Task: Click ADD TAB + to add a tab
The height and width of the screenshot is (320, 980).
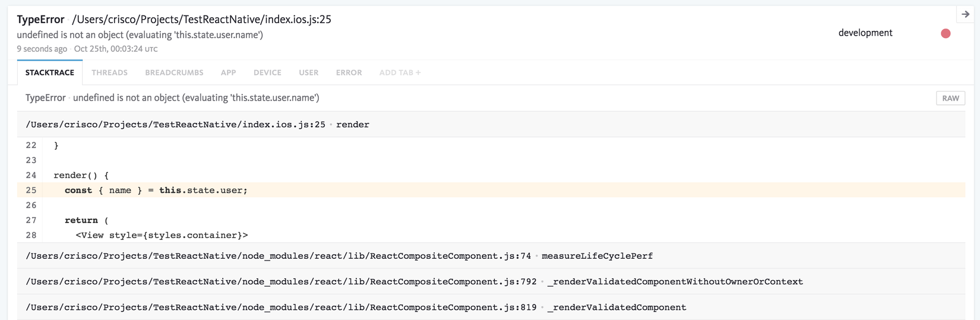Action: click(400, 73)
